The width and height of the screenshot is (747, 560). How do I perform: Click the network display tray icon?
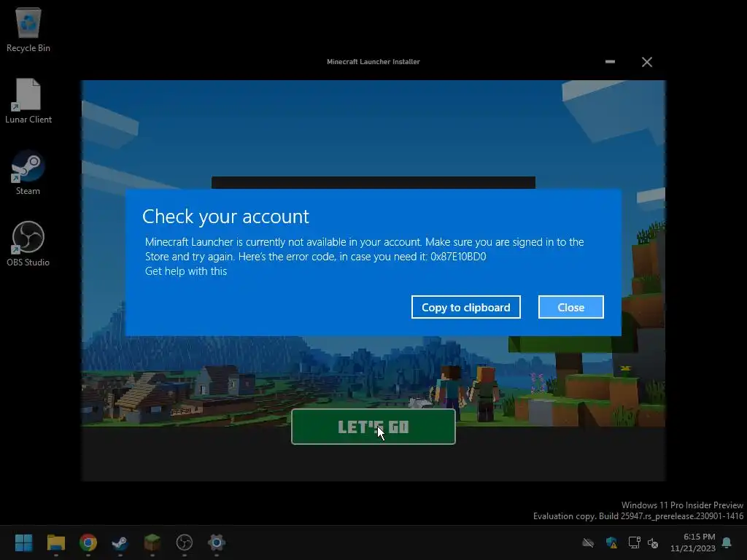point(634,542)
